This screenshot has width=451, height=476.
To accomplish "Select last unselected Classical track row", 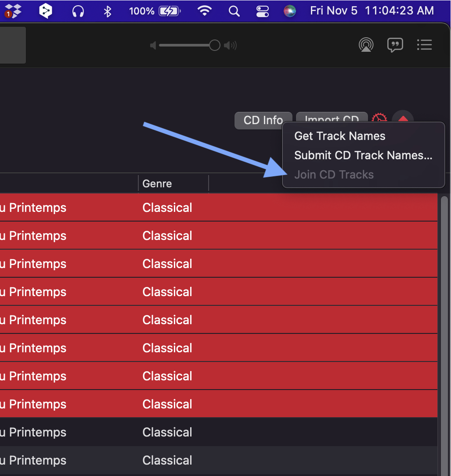I will (219, 460).
